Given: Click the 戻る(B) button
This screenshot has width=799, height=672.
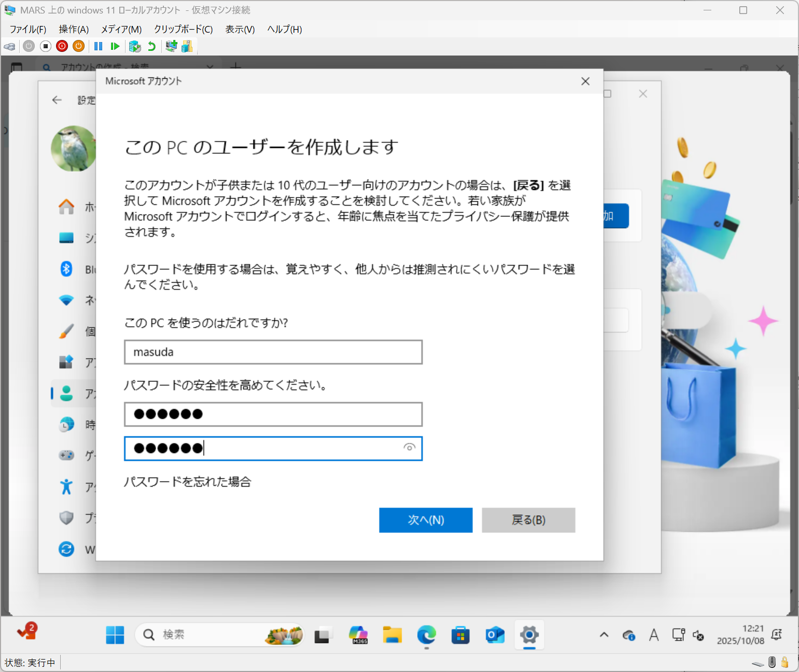Looking at the screenshot, I should 528,520.
